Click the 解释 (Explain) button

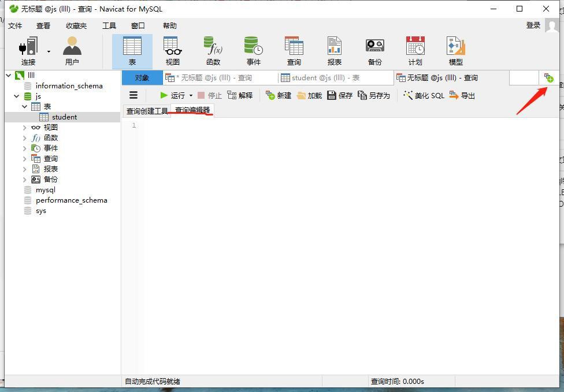tap(240, 95)
